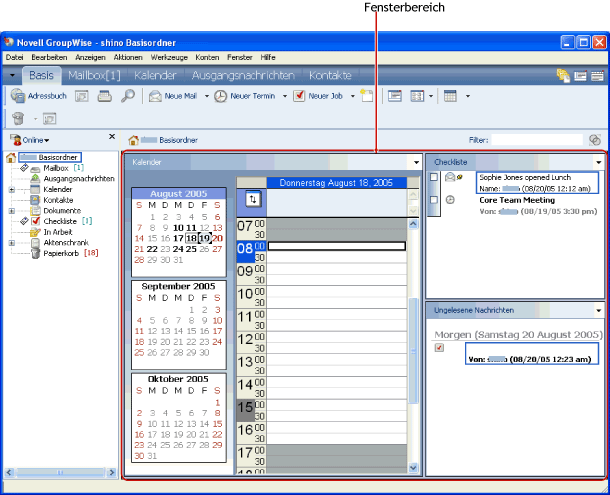Select Checkliste folder in tree
610x495 pixels.
click(60, 221)
